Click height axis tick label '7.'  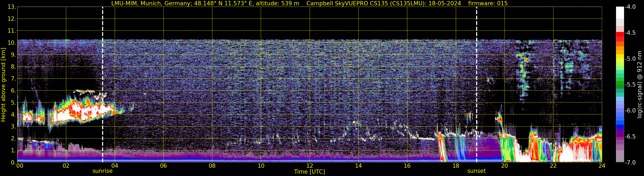[x=13, y=79]
